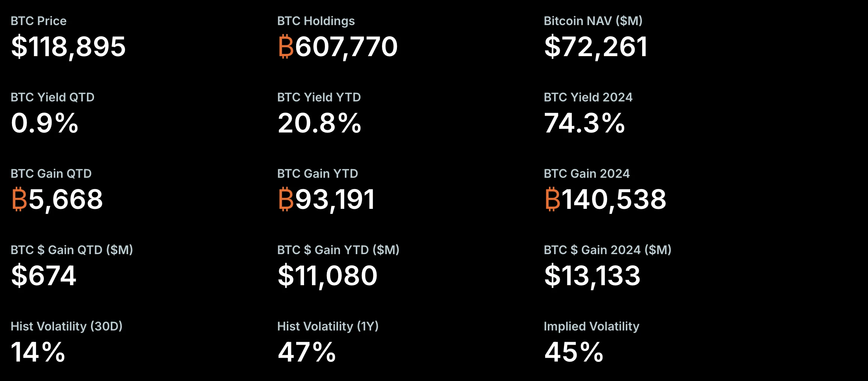Viewport: 868px width, 381px height.
Task: Click the $11,080 BTC $ Gain YTD value
Action: pyautogui.click(x=328, y=276)
